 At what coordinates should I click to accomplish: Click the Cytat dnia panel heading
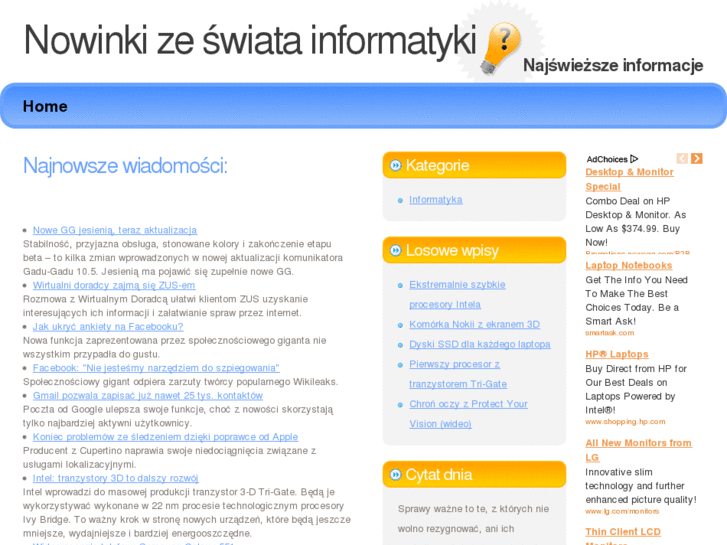(439, 474)
